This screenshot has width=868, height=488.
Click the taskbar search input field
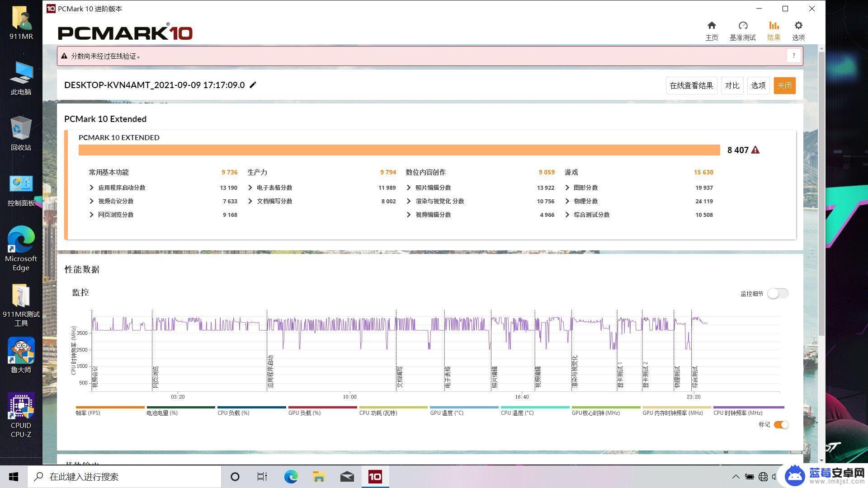click(x=124, y=477)
